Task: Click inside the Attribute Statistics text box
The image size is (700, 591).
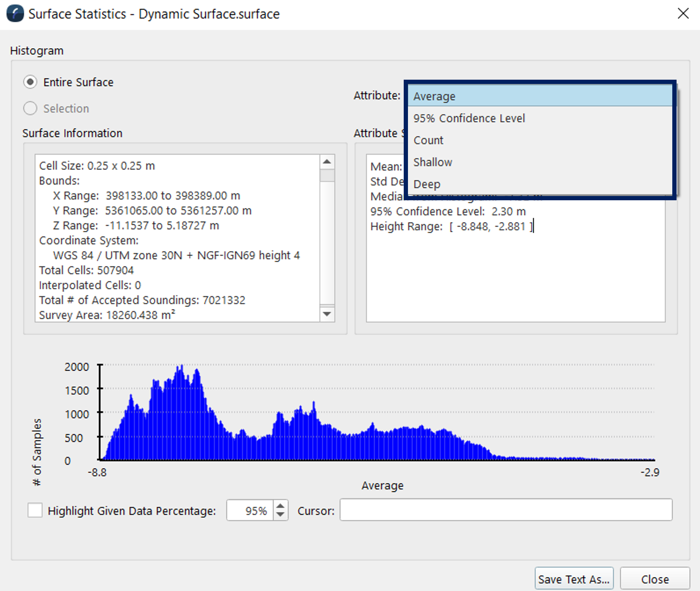Action: click(515, 273)
